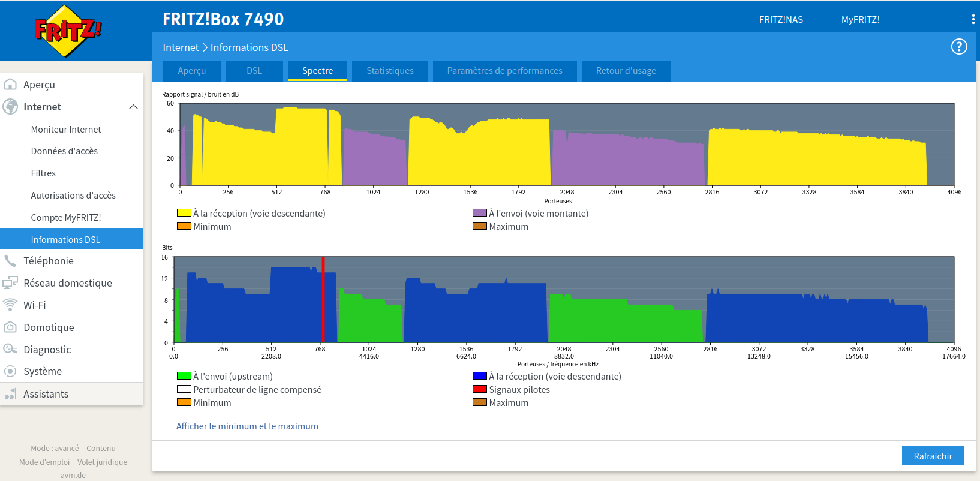Open Paramètres de performances tab
The height and width of the screenshot is (481, 980).
[x=505, y=71]
